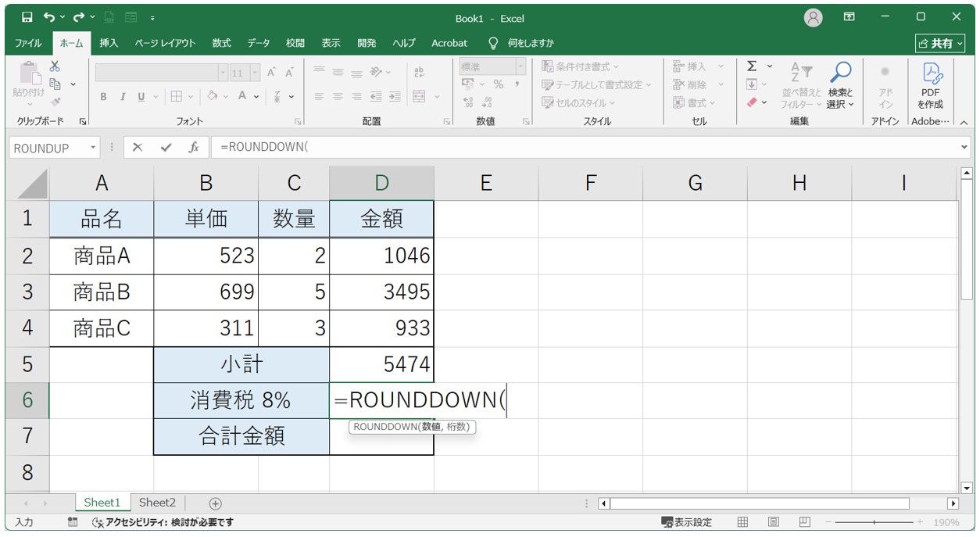
Task: Click the decrease font size icon
Action: click(289, 73)
